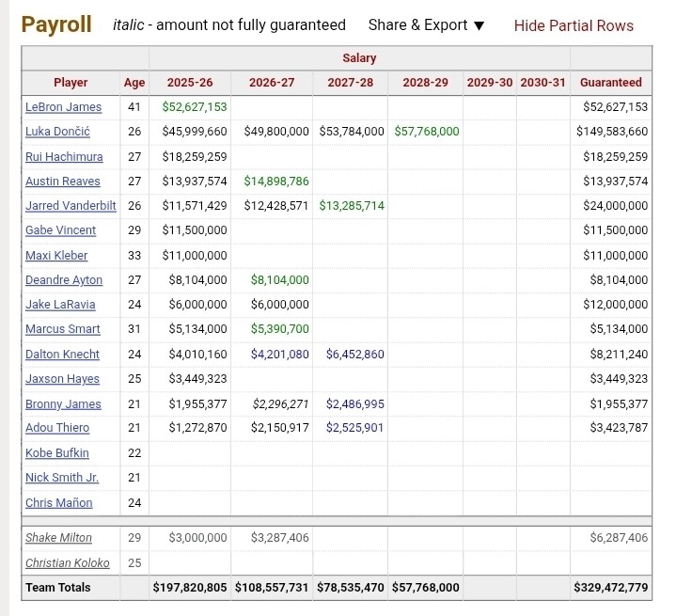
Task: Click Hide Partial Rows toggle
Action: pos(574,25)
